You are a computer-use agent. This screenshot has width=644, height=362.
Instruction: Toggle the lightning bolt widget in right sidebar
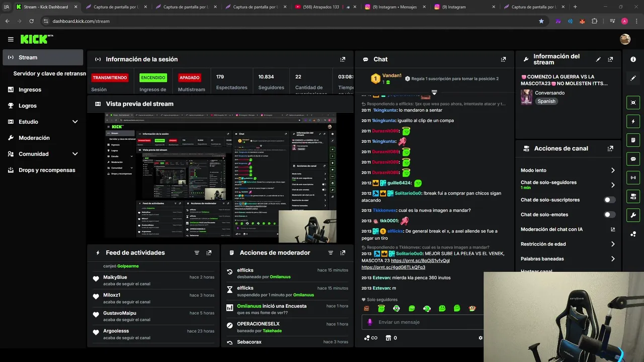pyautogui.click(x=633, y=121)
